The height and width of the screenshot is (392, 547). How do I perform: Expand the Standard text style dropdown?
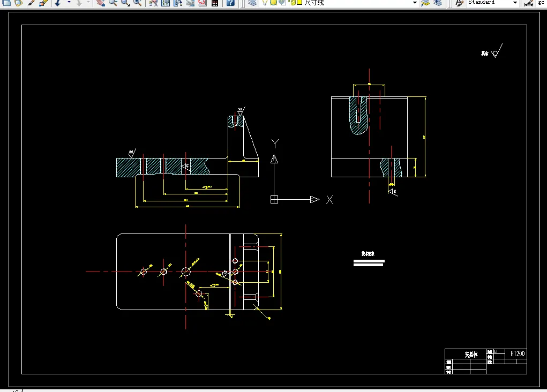pyautogui.click(x=515, y=3)
